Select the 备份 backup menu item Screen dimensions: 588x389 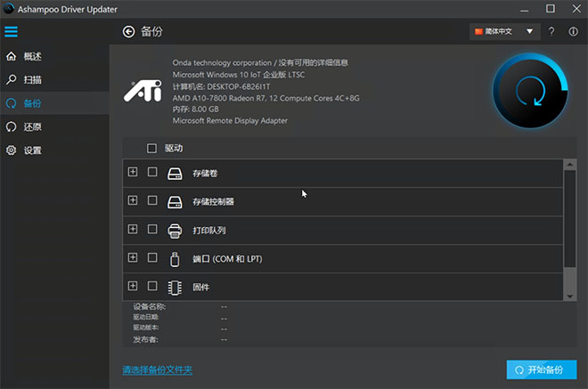(x=54, y=103)
